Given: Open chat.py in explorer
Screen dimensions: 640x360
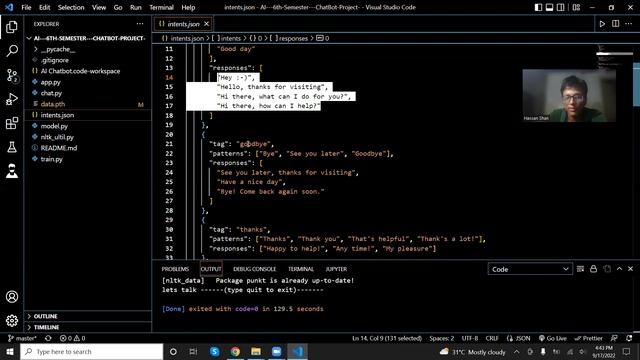Looking at the screenshot, I should (51, 93).
